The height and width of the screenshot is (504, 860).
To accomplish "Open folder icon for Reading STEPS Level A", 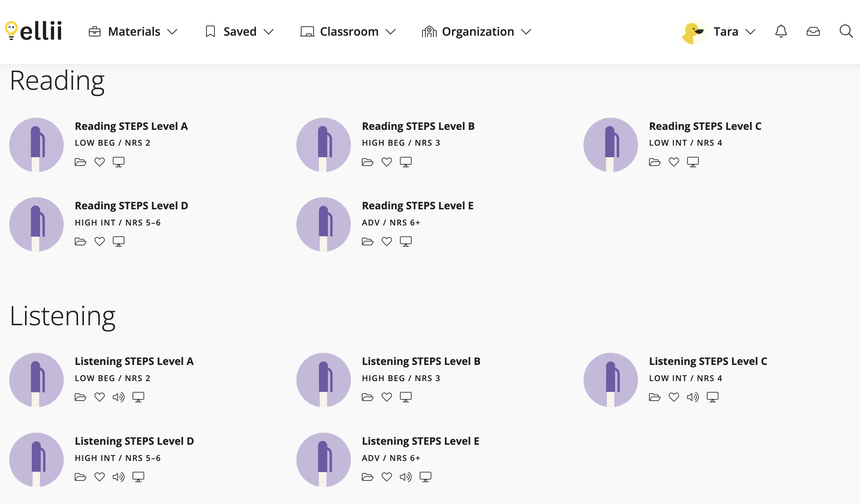I will pos(80,162).
